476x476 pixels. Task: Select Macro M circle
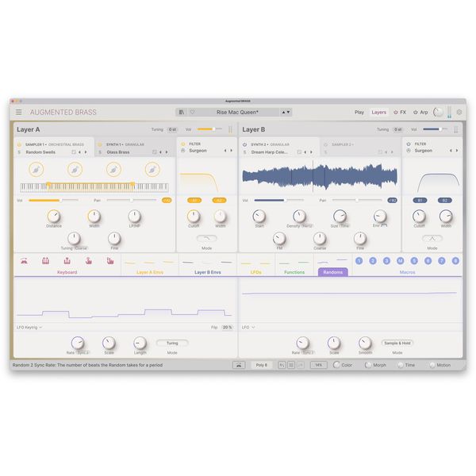pos(401,261)
